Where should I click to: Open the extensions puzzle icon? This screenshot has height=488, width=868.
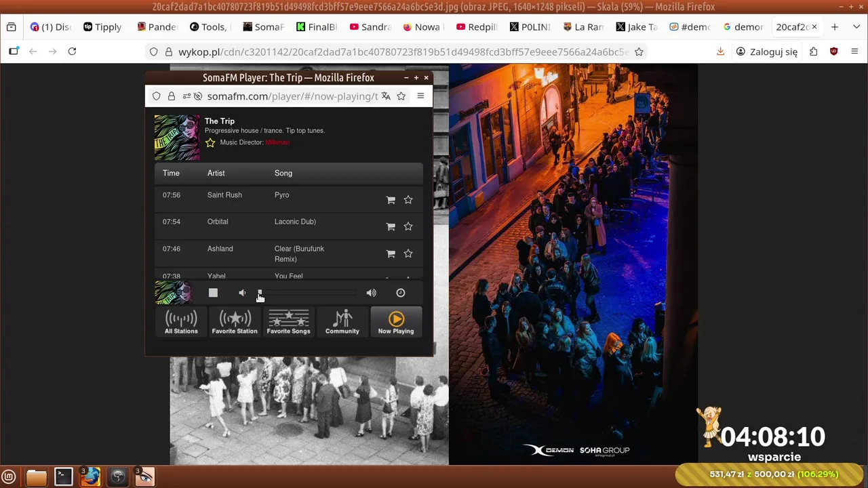click(x=813, y=52)
